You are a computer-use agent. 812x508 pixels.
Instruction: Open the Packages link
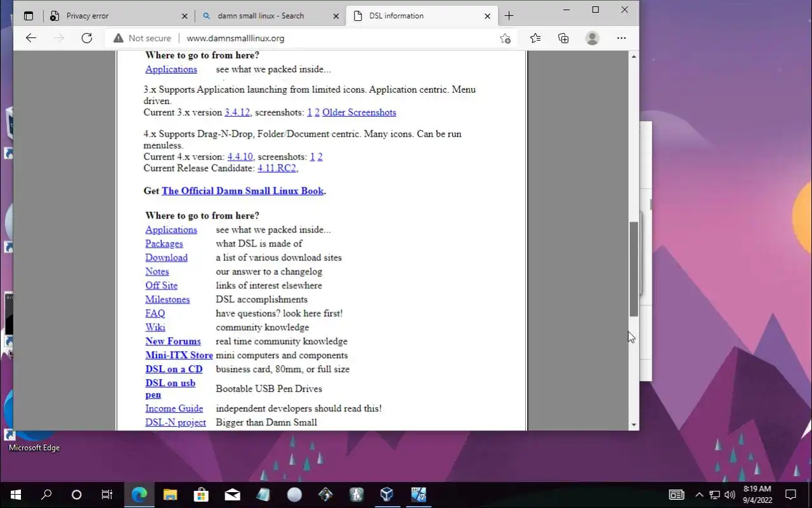[164, 244]
